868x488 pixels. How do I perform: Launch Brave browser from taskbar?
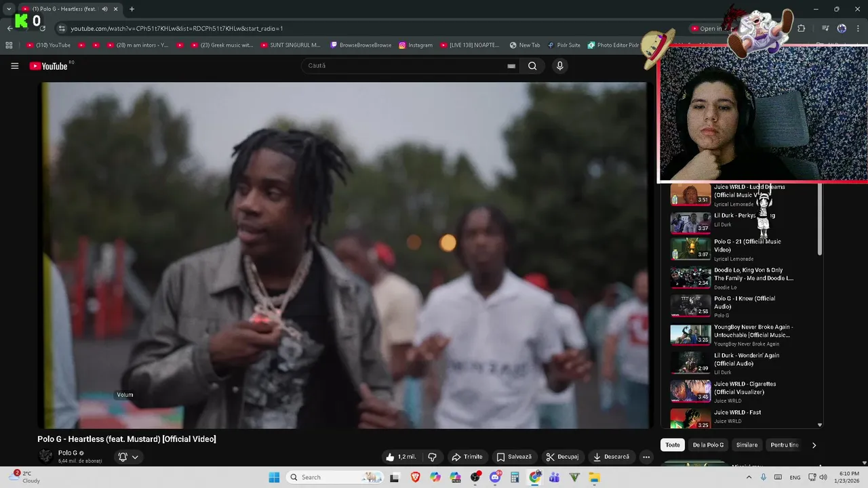415,477
